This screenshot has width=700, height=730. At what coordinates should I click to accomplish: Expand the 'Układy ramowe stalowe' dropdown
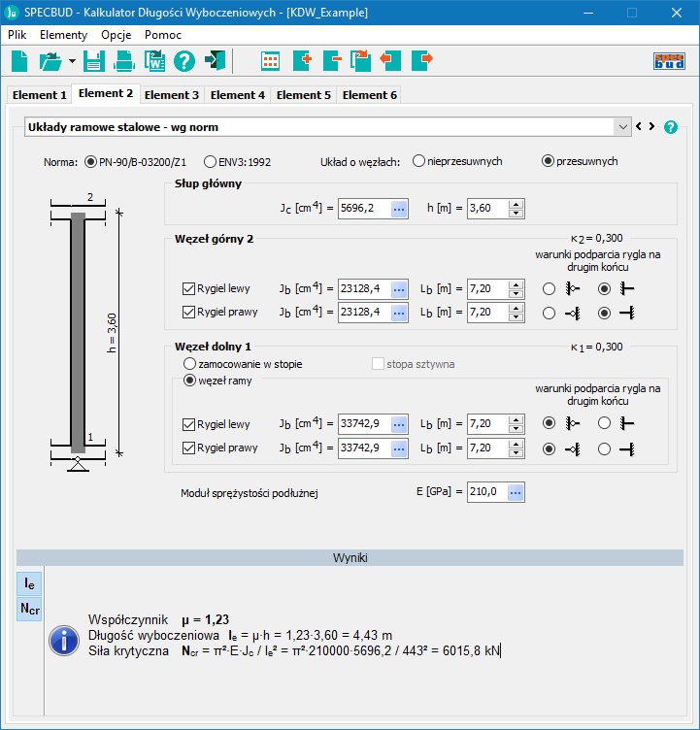[622, 127]
